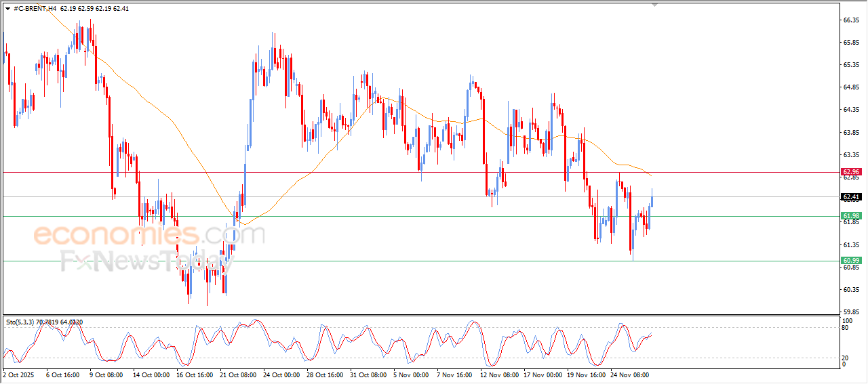Click the 64.85 price axis value
Viewport: 868px width, 384px height.
[851, 87]
